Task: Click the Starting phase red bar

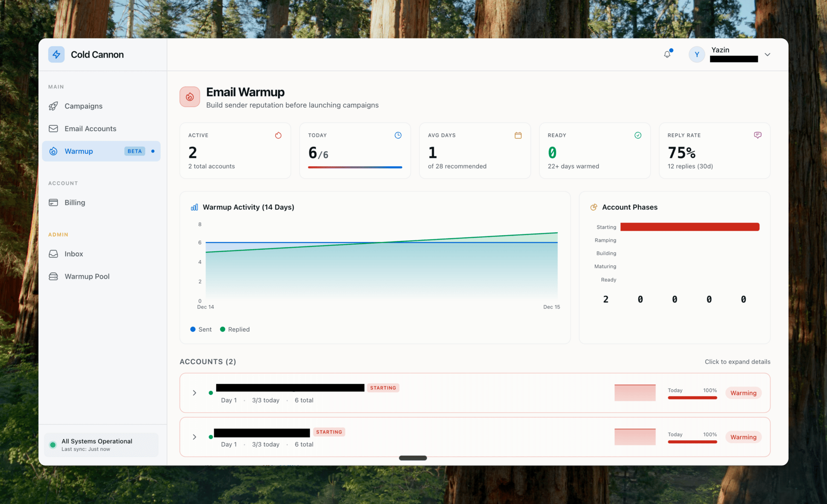Action: tap(689, 227)
